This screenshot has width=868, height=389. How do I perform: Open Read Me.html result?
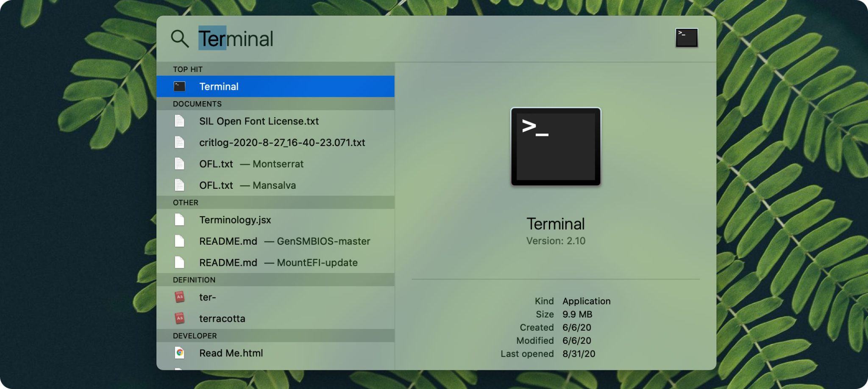275,353
